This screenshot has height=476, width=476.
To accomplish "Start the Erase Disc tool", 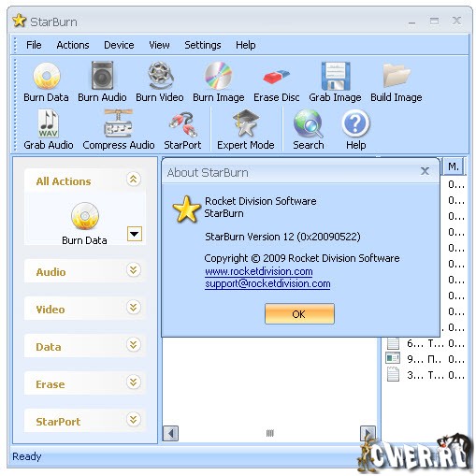I will pos(277,84).
